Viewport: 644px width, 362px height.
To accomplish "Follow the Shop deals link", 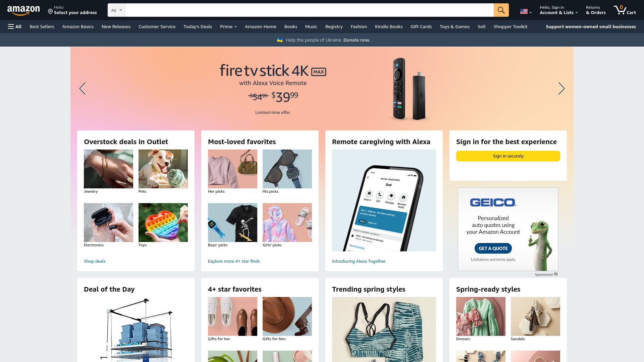I will pyautogui.click(x=95, y=261).
